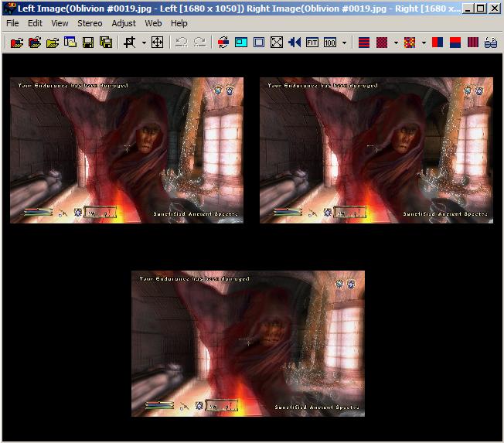Maximize the StereoPhoto Maker window
504x443 pixels.
[x=481, y=9]
